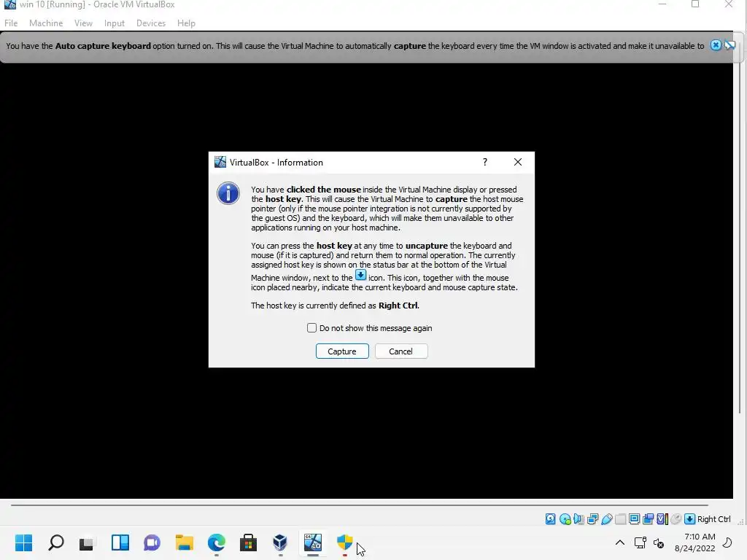Expand the system tray hidden icons chevron

coord(620,542)
